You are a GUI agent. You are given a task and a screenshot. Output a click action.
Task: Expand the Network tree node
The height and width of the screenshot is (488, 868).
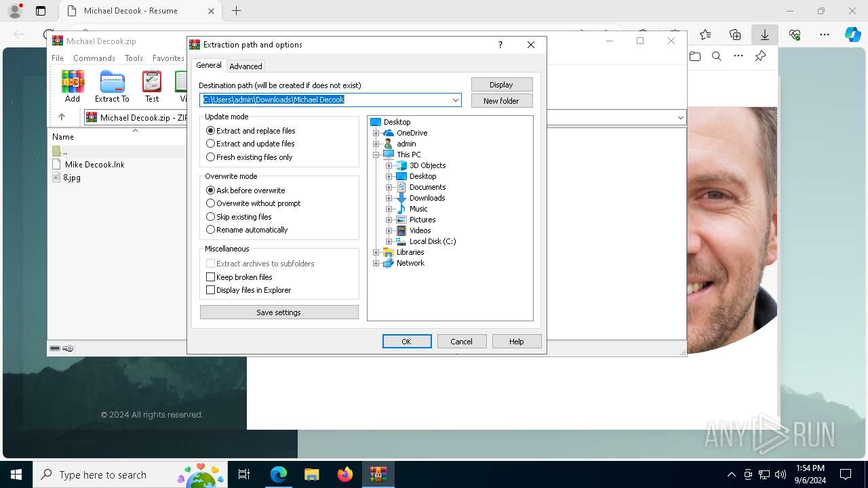(x=376, y=263)
